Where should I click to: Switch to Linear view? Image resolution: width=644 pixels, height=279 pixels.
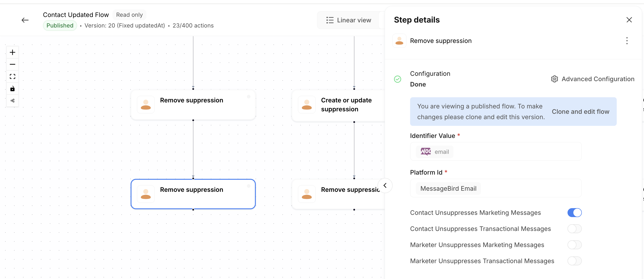click(349, 20)
